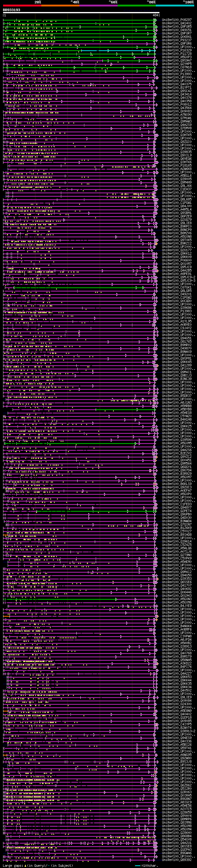Open hit UniRef100_Q9FUR7
The image size is (197, 868).
coord(177,33)
